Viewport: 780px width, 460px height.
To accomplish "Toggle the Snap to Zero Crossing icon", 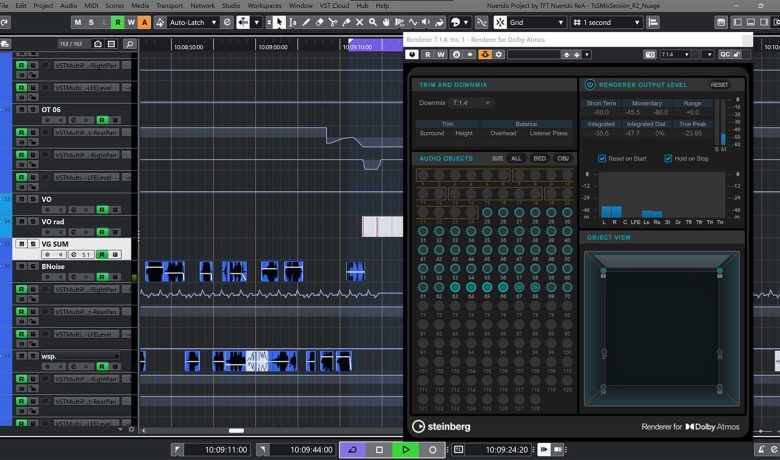I will click(x=482, y=22).
